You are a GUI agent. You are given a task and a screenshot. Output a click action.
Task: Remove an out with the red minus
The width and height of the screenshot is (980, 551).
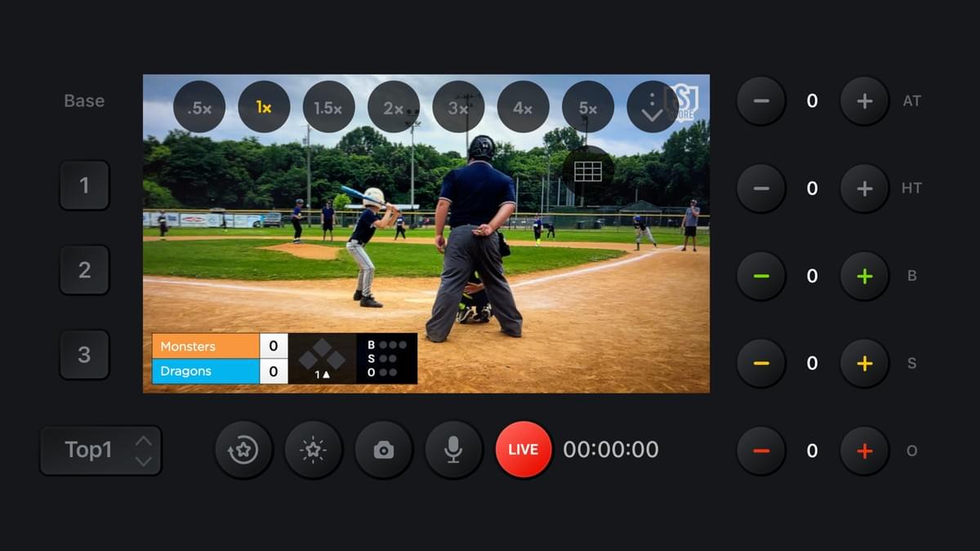[x=761, y=451]
